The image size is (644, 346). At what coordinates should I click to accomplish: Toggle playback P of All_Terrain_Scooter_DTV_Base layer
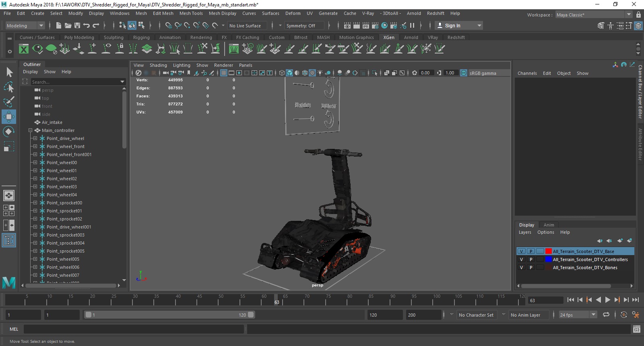coord(531,251)
